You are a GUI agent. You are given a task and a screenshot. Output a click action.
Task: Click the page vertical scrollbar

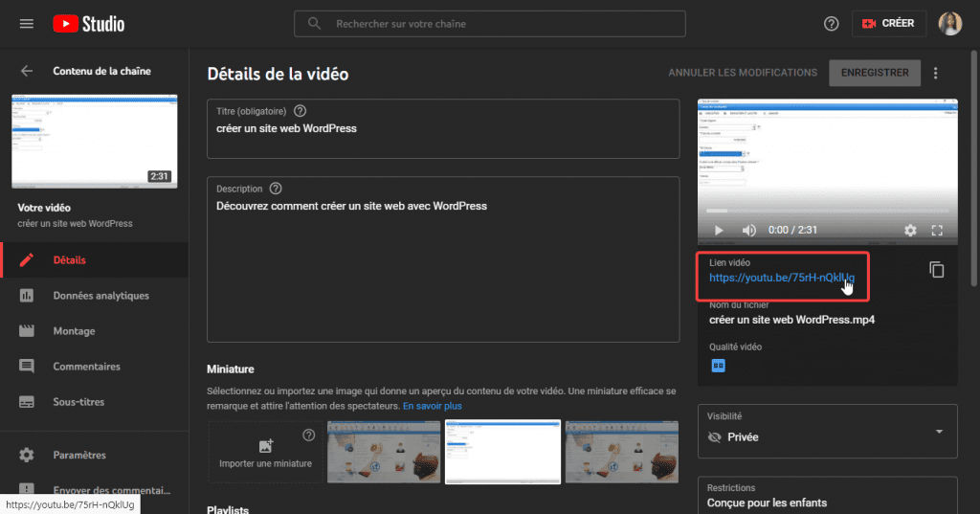coord(973,168)
